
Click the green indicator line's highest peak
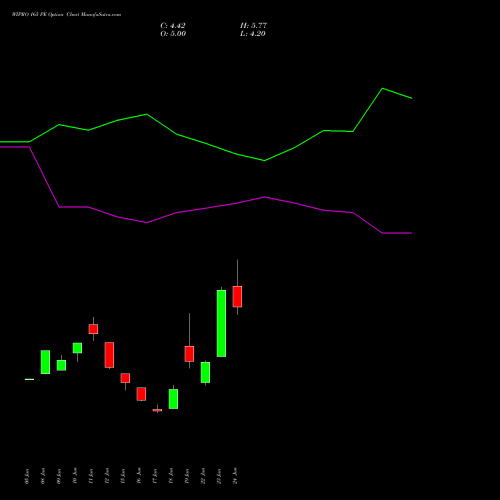(x=382, y=89)
